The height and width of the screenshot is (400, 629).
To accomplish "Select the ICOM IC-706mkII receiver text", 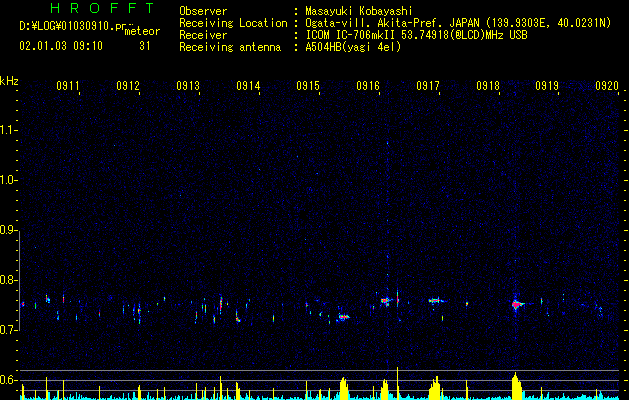I will click(x=416, y=35).
